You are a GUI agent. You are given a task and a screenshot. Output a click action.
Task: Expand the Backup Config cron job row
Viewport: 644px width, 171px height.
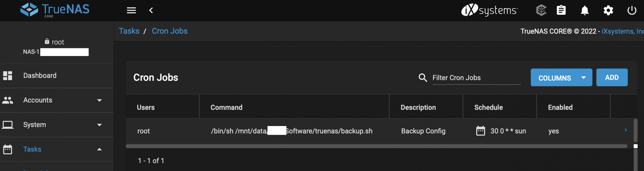tap(626, 130)
